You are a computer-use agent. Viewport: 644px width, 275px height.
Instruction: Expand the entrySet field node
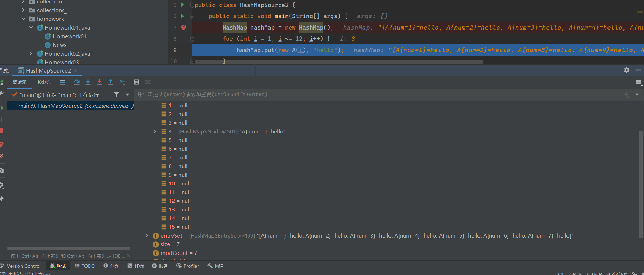(147, 235)
